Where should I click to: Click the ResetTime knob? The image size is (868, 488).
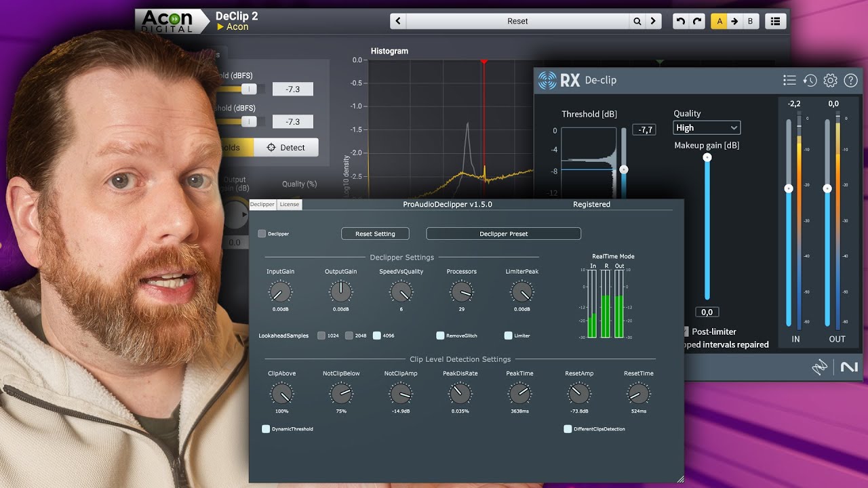(x=638, y=394)
